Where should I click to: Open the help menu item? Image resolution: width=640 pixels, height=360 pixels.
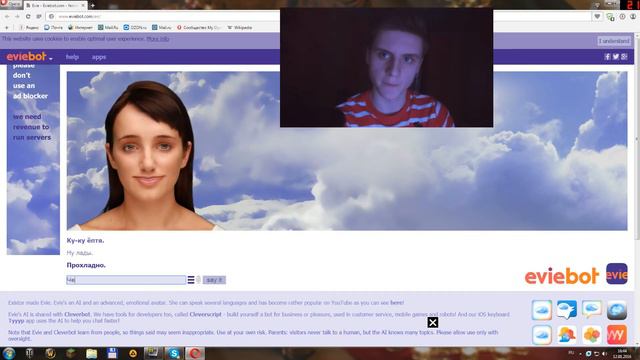[72, 57]
